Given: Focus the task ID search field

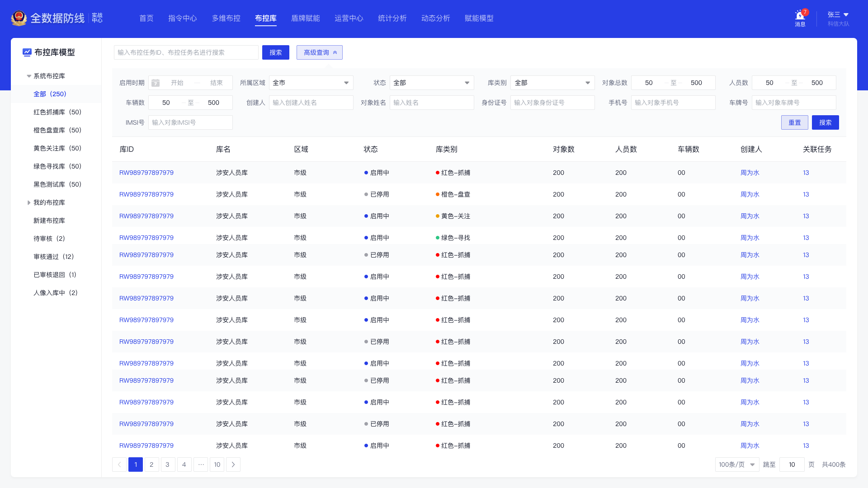Looking at the screenshot, I should 186,52.
